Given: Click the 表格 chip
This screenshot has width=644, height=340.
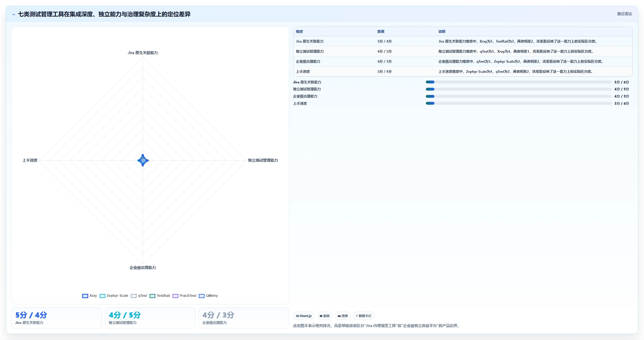Looking at the screenshot, I should click(x=325, y=316).
